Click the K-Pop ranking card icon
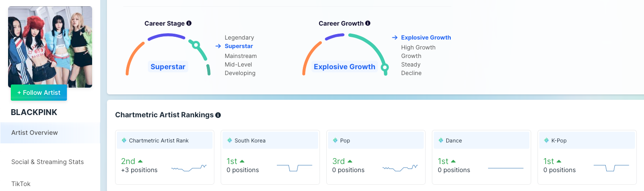The height and width of the screenshot is (191, 644). (546, 141)
